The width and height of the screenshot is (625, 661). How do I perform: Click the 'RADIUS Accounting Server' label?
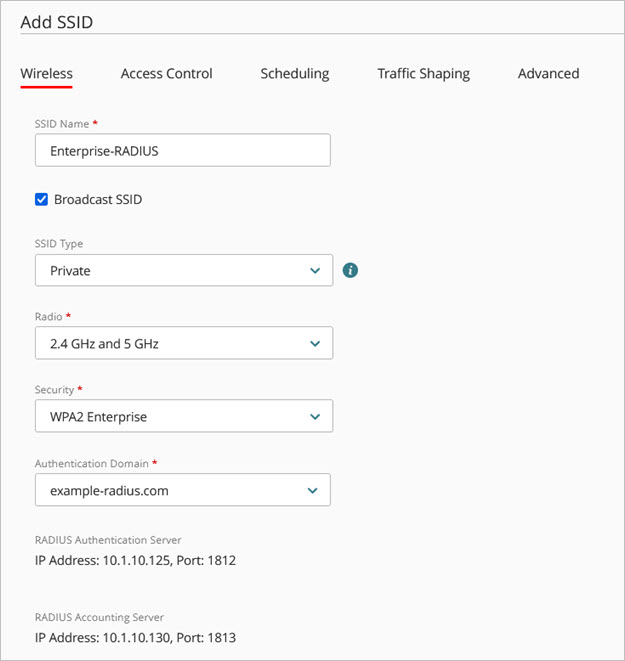tap(99, 617)
